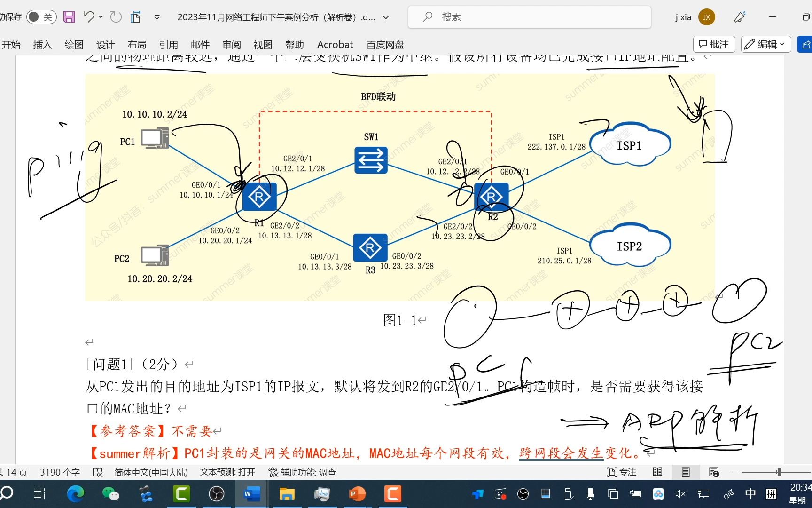Open the undo history dropdown arrow
Screen dimensions: 812x508
click(x=101, y=17)
